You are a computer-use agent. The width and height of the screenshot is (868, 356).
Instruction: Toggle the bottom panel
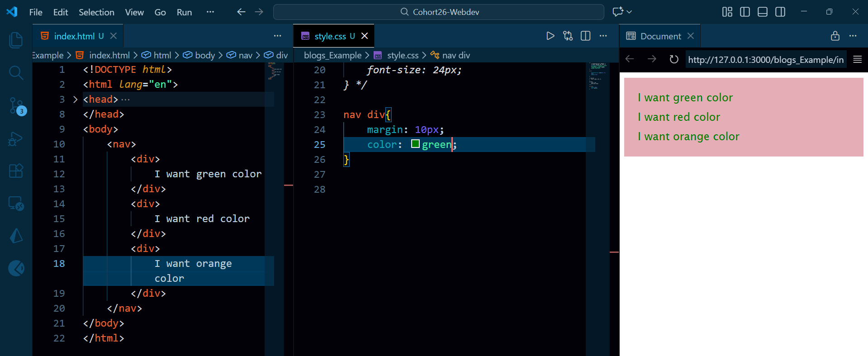coord(763,12)
